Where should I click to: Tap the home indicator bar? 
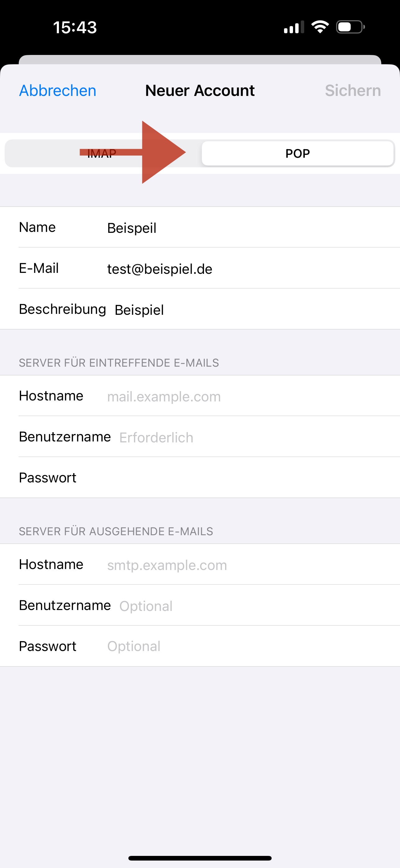(x=200, y=858)
